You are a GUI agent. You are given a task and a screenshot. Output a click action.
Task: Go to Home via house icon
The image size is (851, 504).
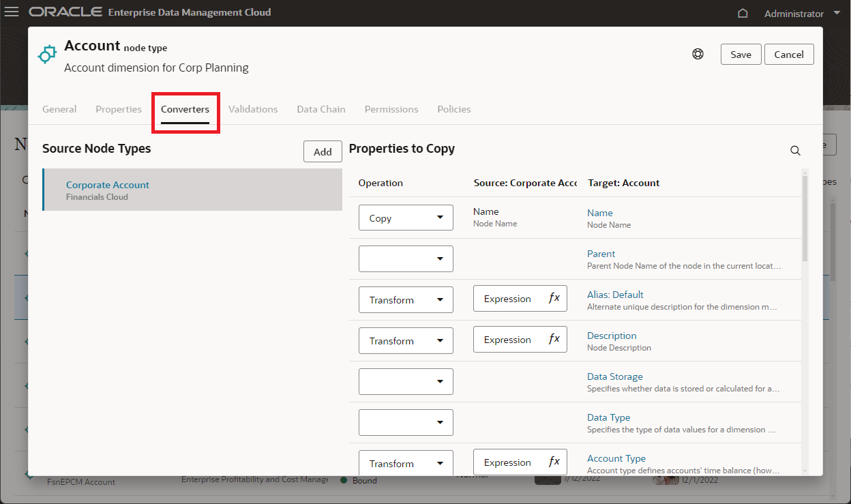click(743, 14)
